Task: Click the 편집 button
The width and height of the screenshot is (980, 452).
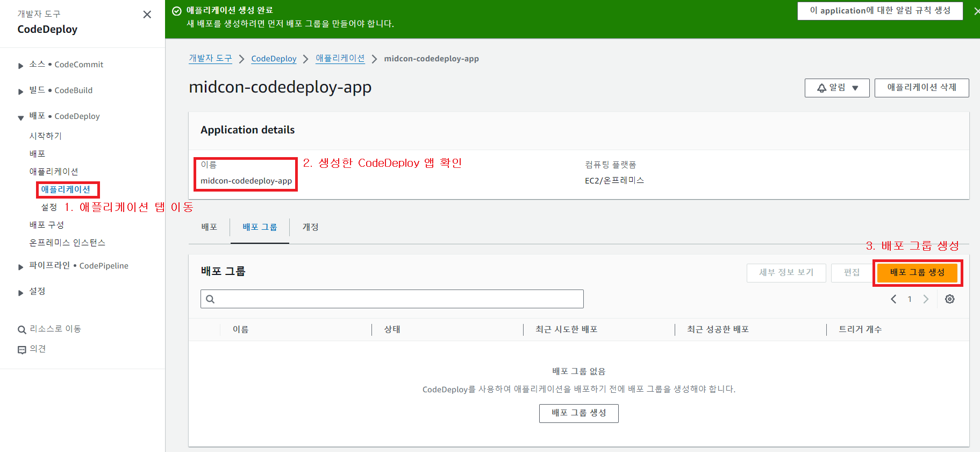Action: tap(852, 273)
